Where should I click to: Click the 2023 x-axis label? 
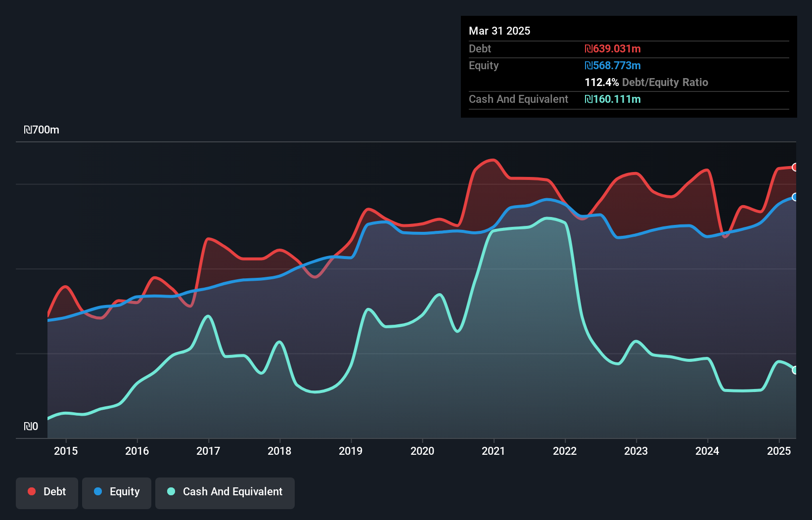click(x=636, y=451)
